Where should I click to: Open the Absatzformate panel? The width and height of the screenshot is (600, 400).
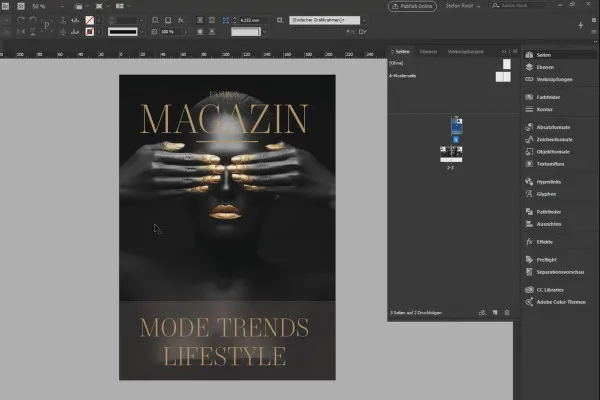tap(553, 128)
